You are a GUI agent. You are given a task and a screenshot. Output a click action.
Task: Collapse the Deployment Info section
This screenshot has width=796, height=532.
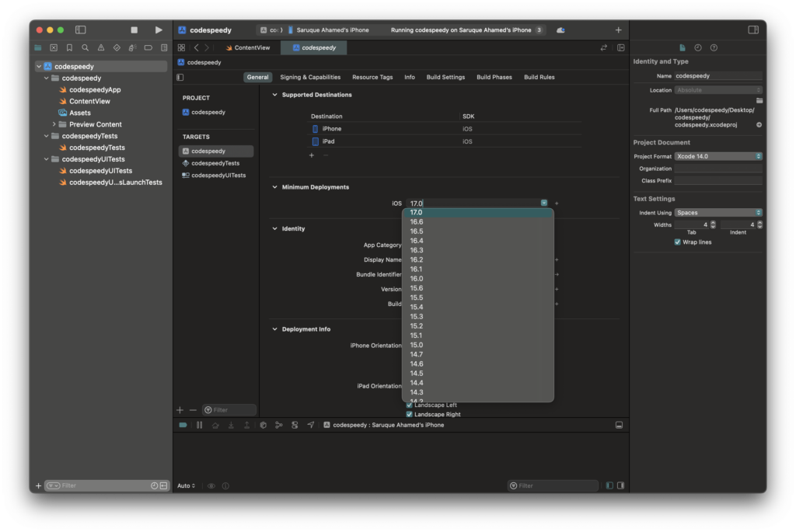click(274, 329)
